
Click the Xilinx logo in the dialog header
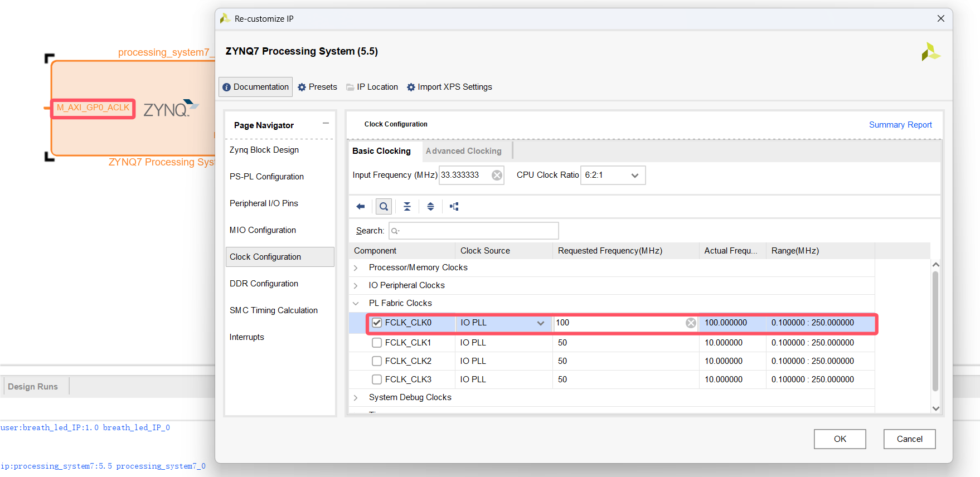pyautogui.click(x=930, y=52)
